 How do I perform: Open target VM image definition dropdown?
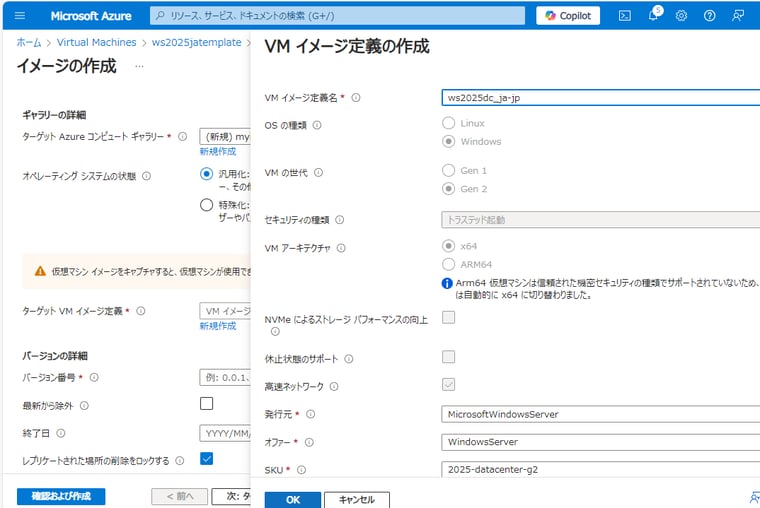[225, 311]
